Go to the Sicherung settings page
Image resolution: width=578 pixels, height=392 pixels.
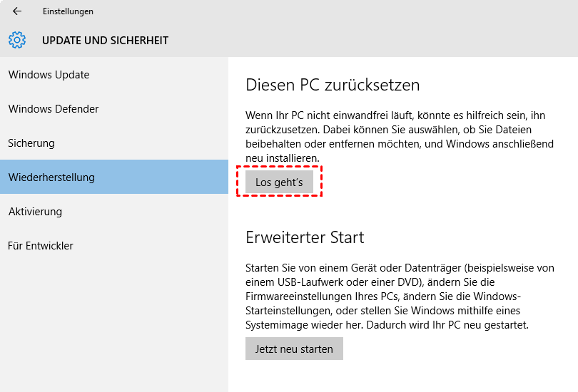[x=31, y=143]
